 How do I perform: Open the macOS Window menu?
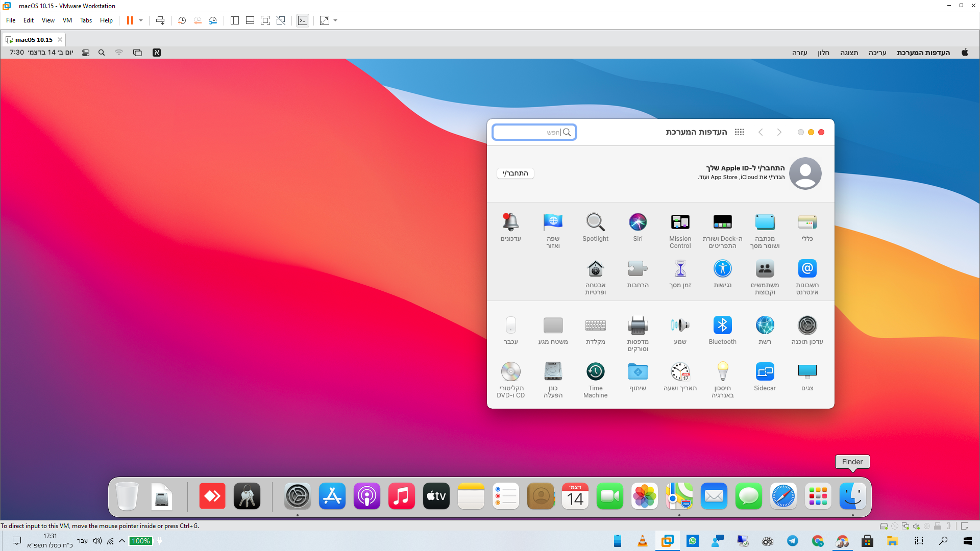click(823, 53)
